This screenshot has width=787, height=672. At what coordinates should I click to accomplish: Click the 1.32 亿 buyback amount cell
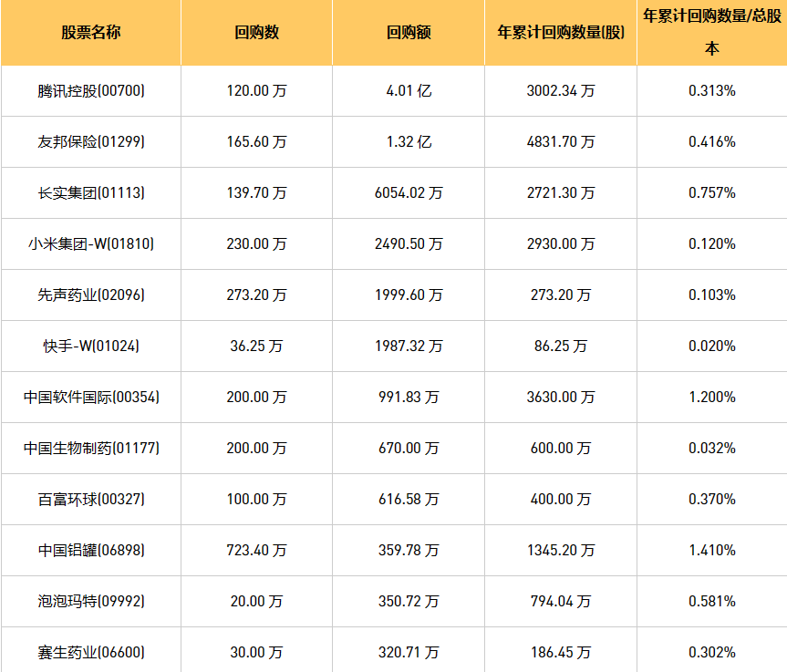click(x=409, y=142)
